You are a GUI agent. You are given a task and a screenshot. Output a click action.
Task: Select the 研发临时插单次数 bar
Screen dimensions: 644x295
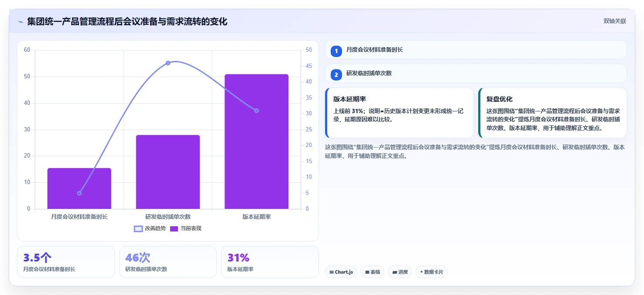168,172
